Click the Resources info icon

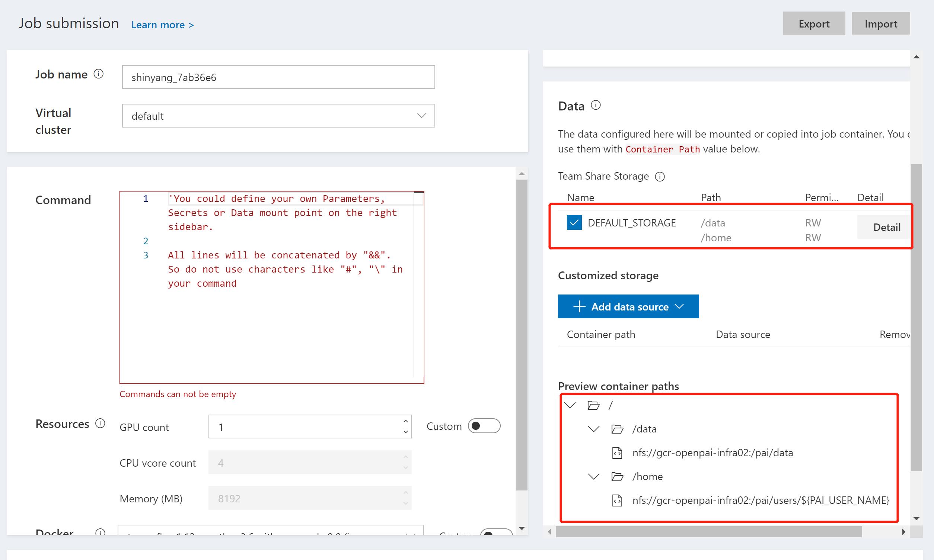[100, 424]
